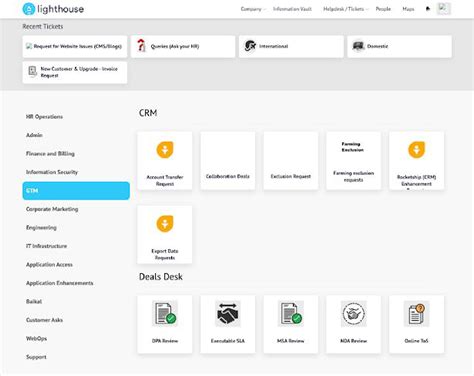Click the orange Export Data Requests icon

point(165,224)
